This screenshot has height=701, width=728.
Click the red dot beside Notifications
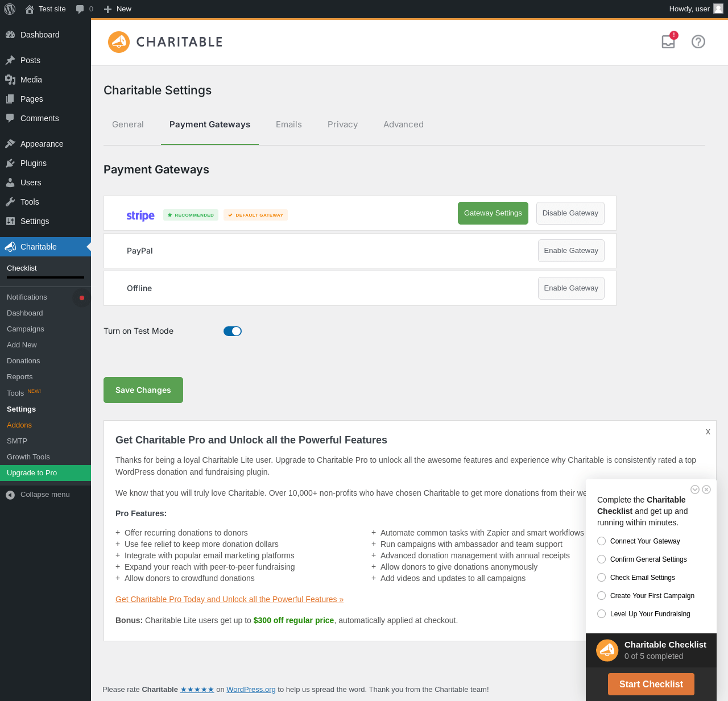(82, 298)
